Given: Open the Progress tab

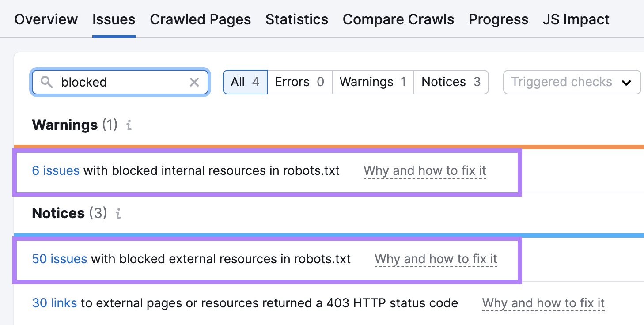Looking at the screenshot, I should (x=498, y=19).
